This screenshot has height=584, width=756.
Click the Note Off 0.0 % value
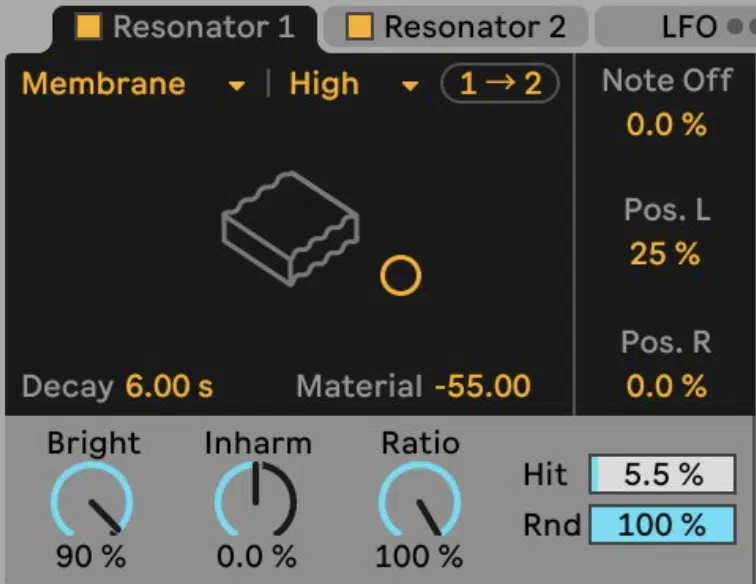click(x=666, y=125)
